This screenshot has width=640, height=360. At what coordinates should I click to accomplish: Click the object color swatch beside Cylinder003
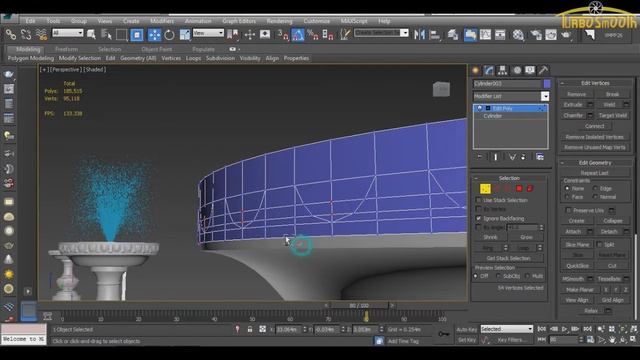pyautogui.click(x=547, y=84)
